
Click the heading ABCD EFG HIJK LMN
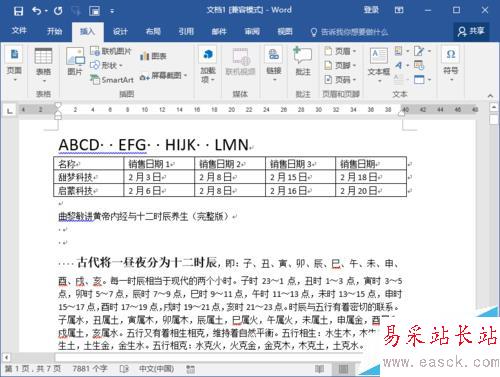click(x=154, y=145)
